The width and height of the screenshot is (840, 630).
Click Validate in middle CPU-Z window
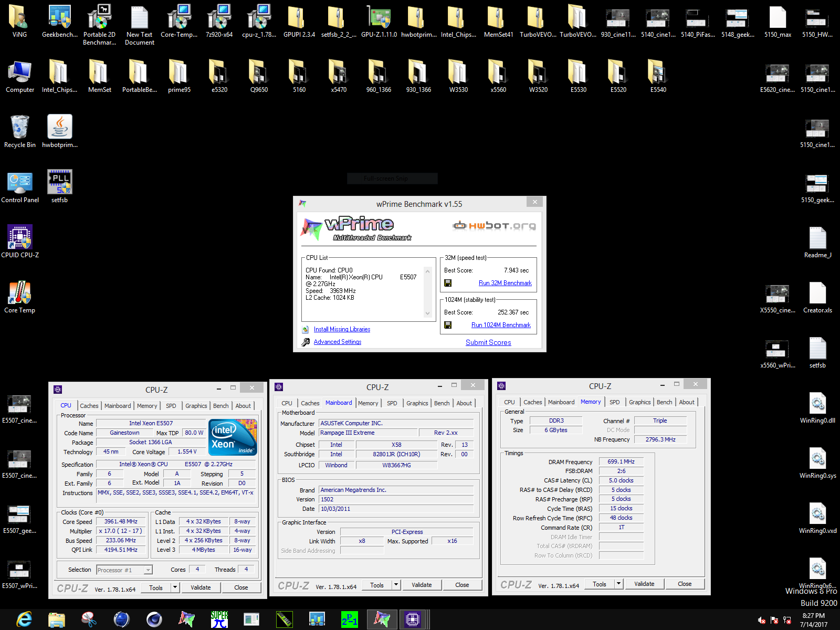(x=422, y=585)
